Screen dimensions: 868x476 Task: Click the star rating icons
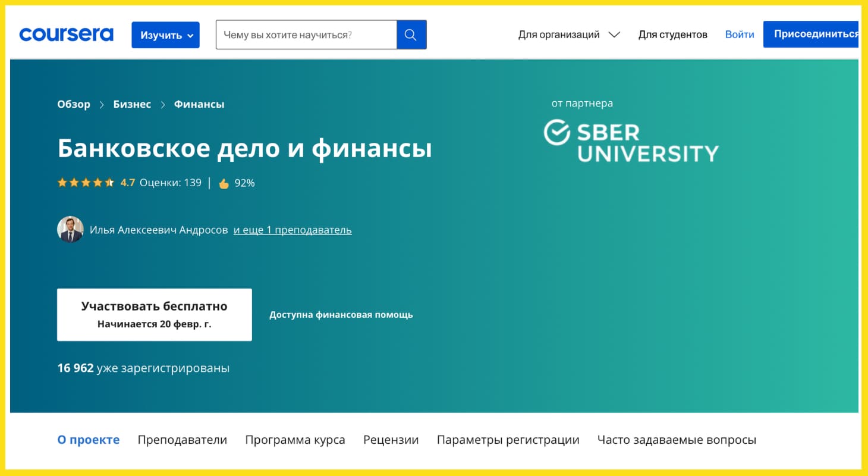tap(86, 183)
